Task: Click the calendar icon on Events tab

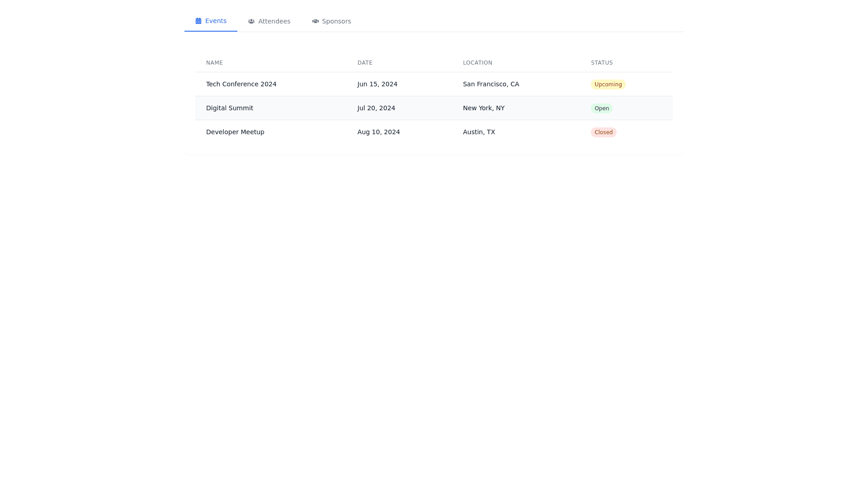Action: [198, 21]
